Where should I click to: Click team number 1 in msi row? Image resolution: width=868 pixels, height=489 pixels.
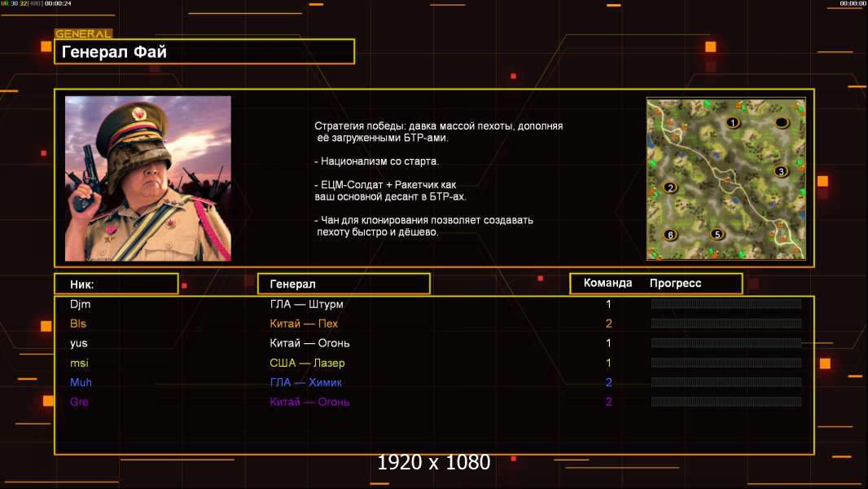click(608, 363)
